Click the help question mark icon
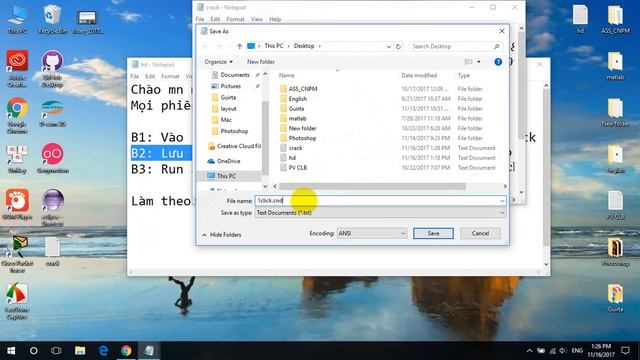This screenshot has width=640, height=360. [x=498, y=62]
